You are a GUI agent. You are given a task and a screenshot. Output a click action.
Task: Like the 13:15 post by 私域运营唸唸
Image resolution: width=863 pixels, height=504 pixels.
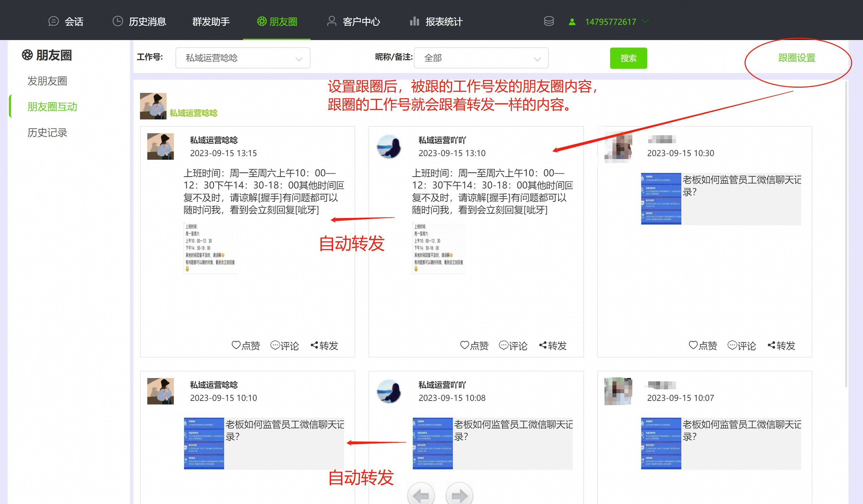tap(246, 345)
